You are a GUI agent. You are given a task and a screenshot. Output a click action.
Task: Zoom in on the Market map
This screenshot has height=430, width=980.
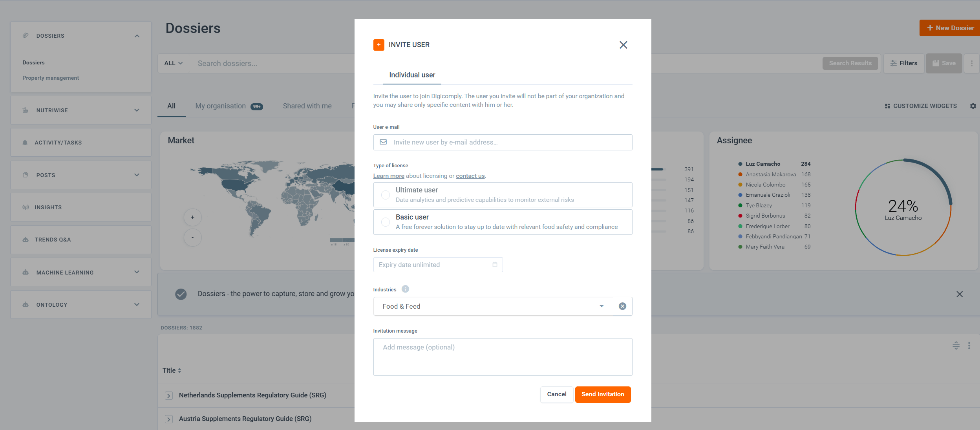pos(193,217)
